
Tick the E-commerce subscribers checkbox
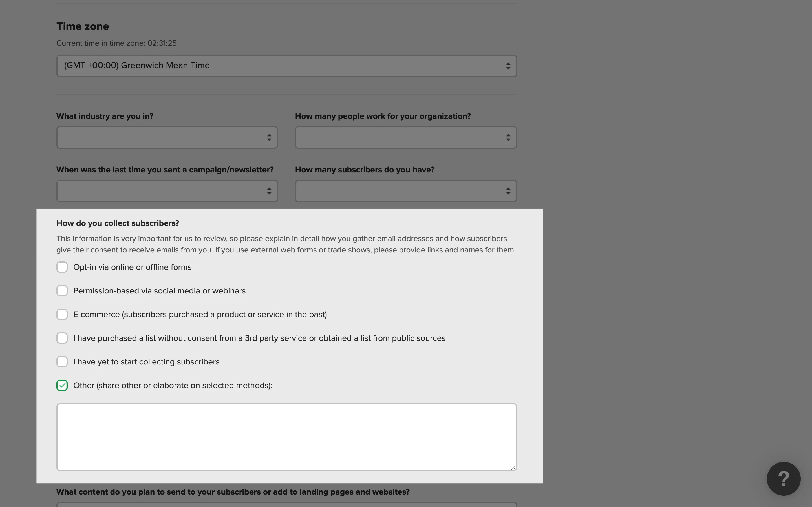[x=62, y=315]
